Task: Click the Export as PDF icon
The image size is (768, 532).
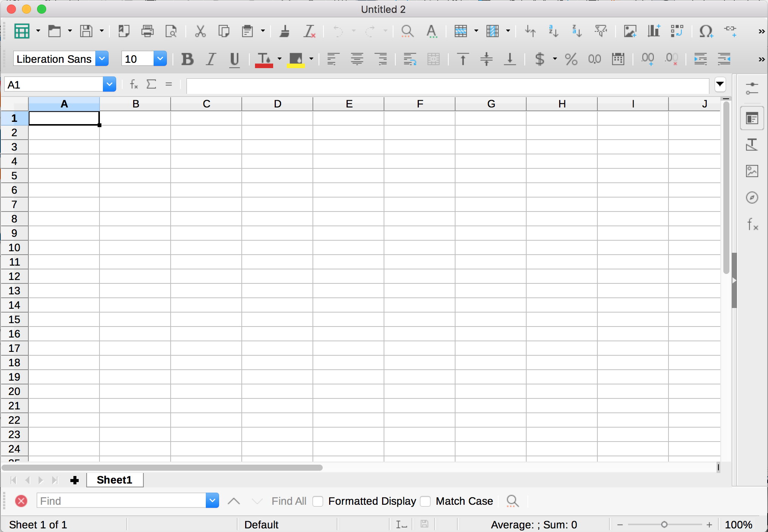Action: tap(124, 31)
